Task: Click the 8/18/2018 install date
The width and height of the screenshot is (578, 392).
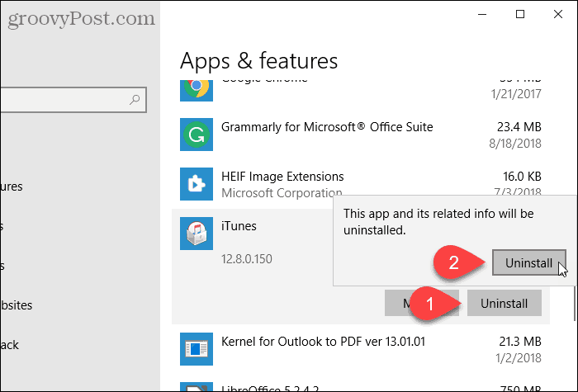Action: pos(515,144)
